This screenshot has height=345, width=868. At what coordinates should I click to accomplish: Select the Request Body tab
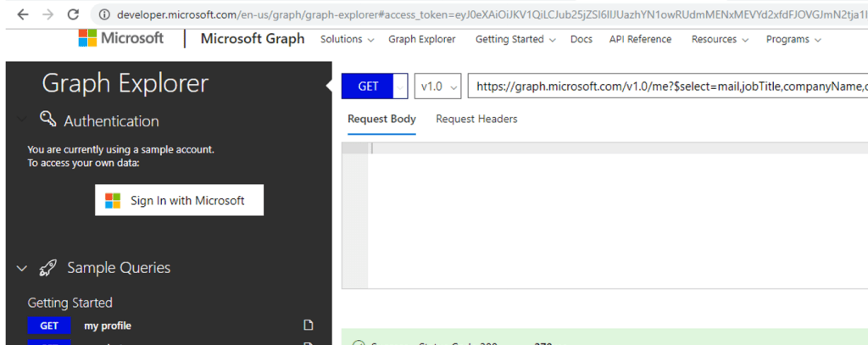click(381, 120)
